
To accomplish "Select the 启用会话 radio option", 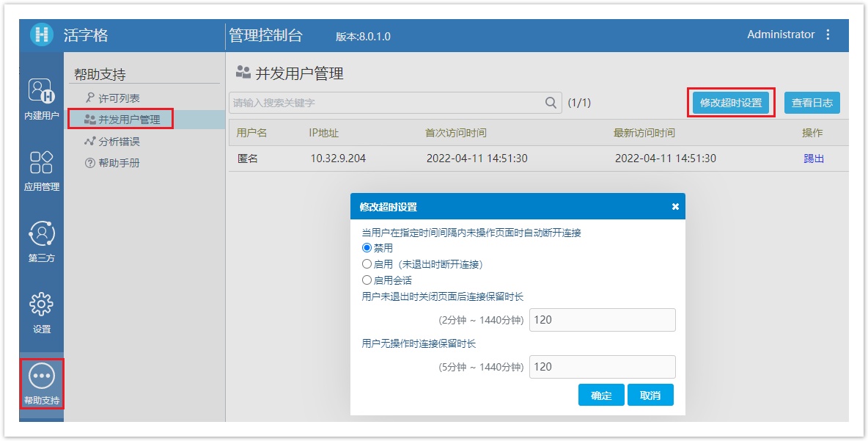I will pos(367,280).
